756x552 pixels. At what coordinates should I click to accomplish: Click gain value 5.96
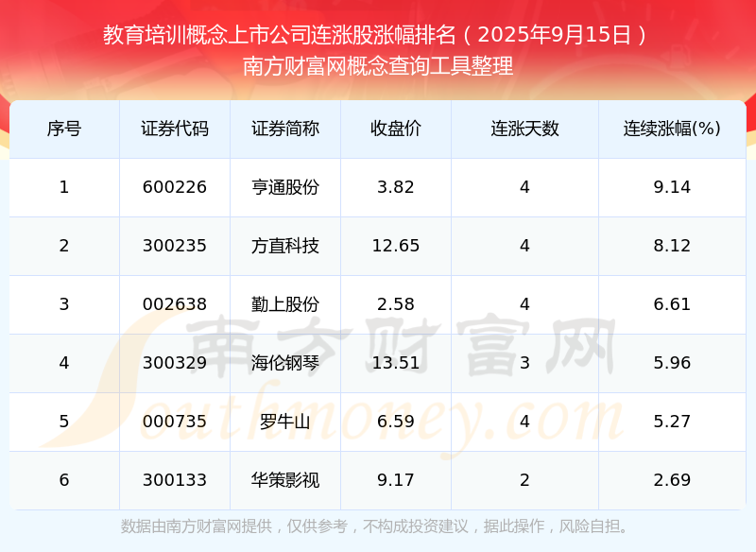pyautogui.click(x=672, y=363)
